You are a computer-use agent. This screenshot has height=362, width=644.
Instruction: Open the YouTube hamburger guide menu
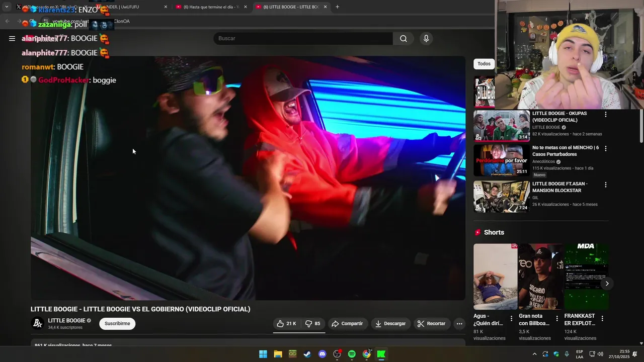[x=12, y=38]
